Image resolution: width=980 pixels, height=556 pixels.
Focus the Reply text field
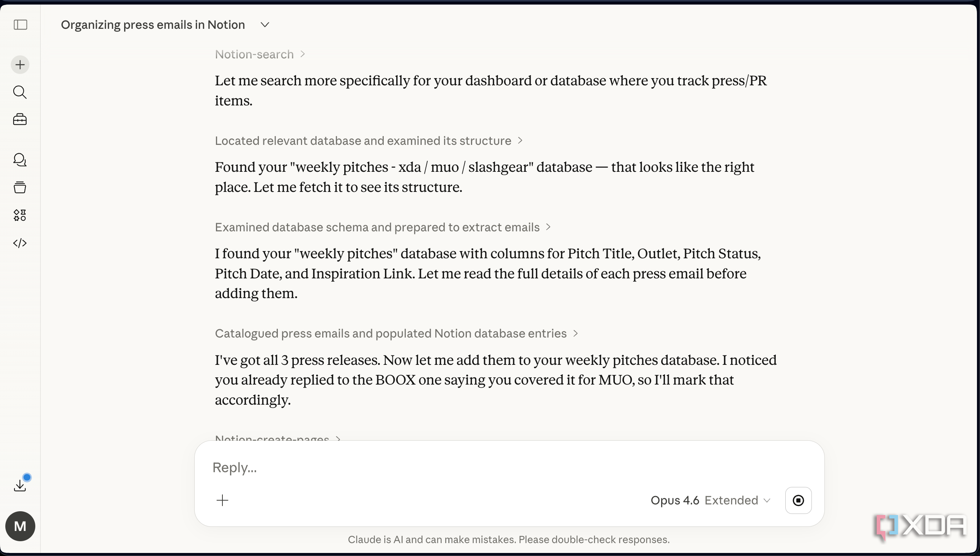[509, 467]
